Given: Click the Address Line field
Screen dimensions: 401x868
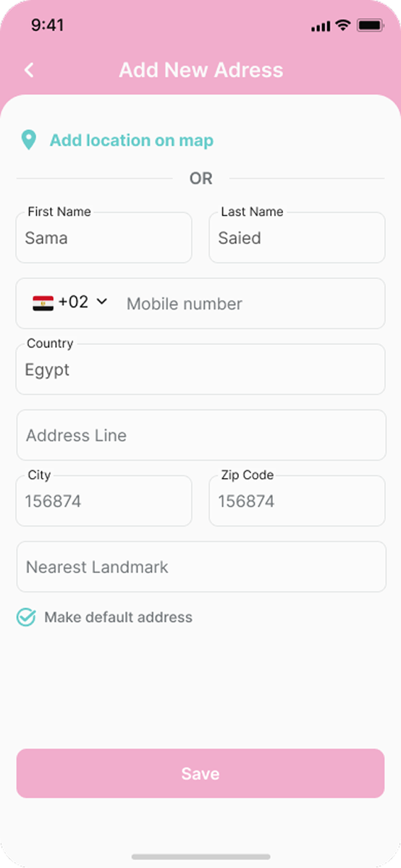Looking at the screenshot, I should 201,435.
